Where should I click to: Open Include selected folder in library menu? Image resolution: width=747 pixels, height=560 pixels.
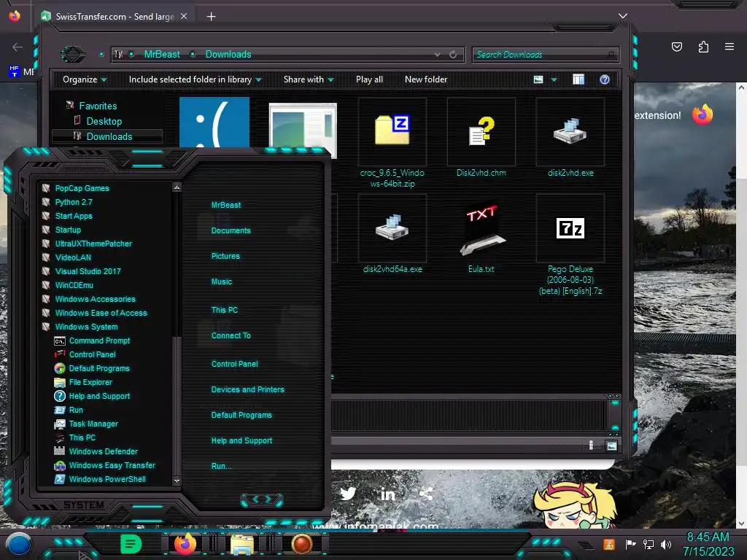point(196,79)
